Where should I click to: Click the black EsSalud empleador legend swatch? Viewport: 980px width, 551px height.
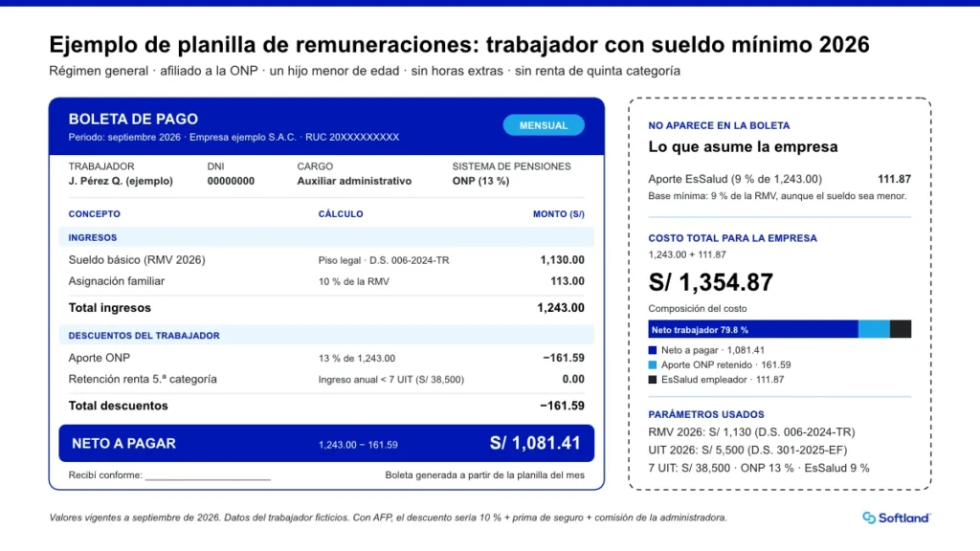[x=653, y=379]
